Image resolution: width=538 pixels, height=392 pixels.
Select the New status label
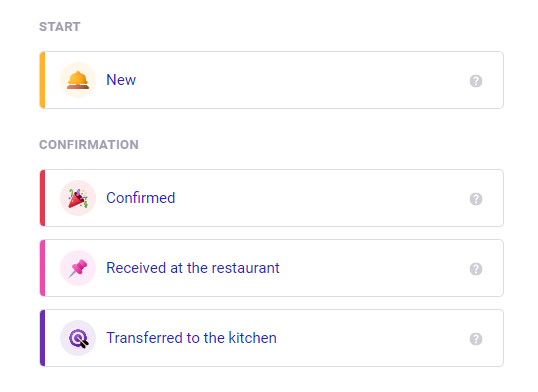pyautogui.click(x=121, y=80)
